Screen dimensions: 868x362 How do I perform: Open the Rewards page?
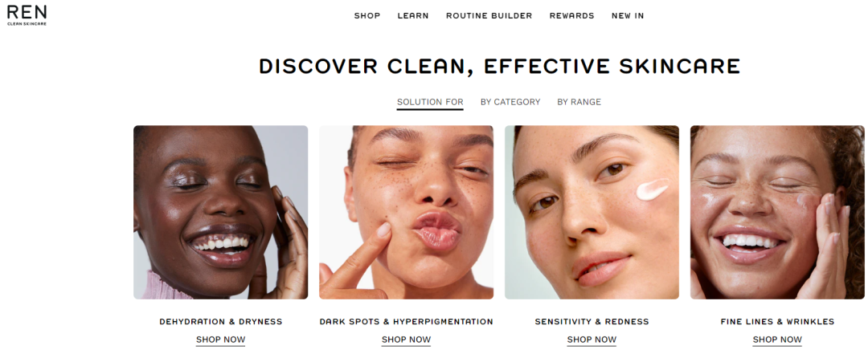572,16
